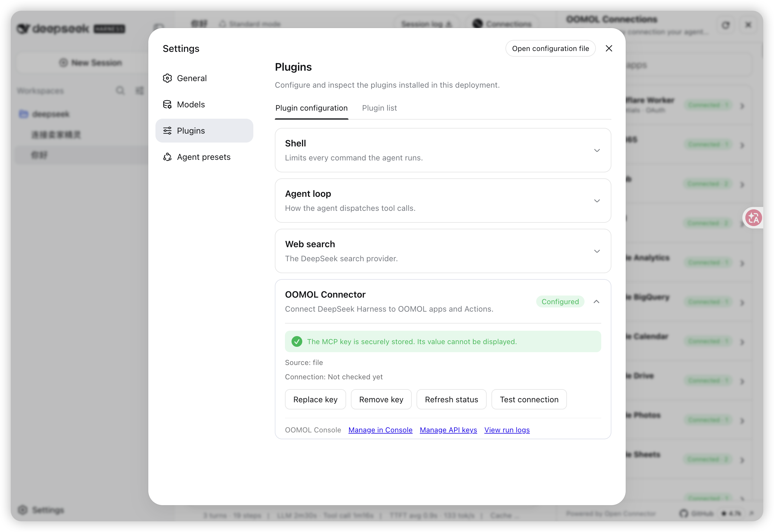
Task: Open the Agent presets section
Action: (x=204, y=157)
